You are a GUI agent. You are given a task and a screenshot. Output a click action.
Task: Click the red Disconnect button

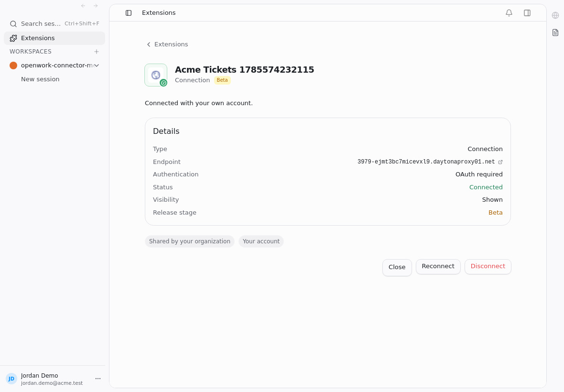[488, 266]
